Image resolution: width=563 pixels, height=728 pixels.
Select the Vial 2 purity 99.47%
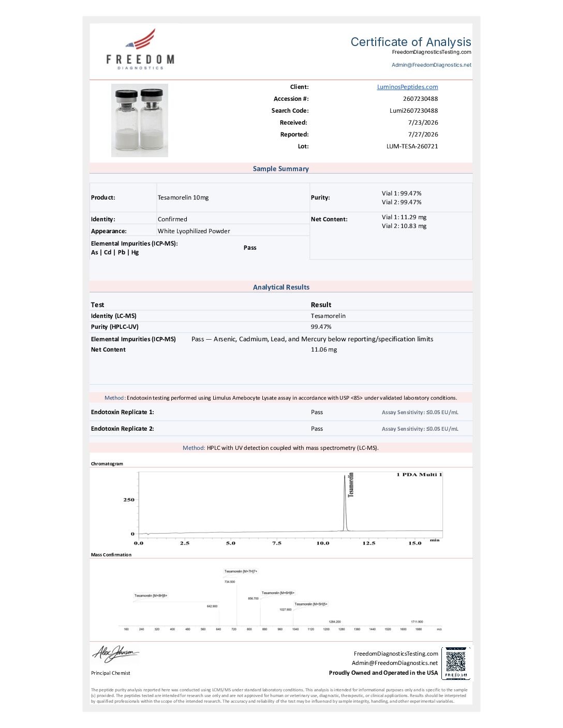pyautogui.click(x=402, y=202)
